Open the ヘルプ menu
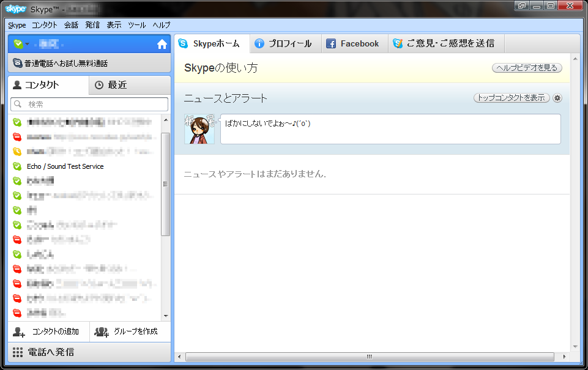 162,25
